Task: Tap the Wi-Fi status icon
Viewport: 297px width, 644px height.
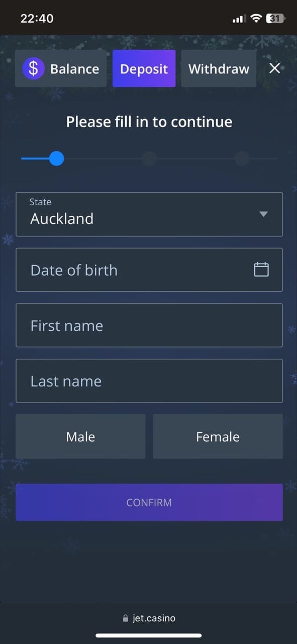Action: pos(256,19)
